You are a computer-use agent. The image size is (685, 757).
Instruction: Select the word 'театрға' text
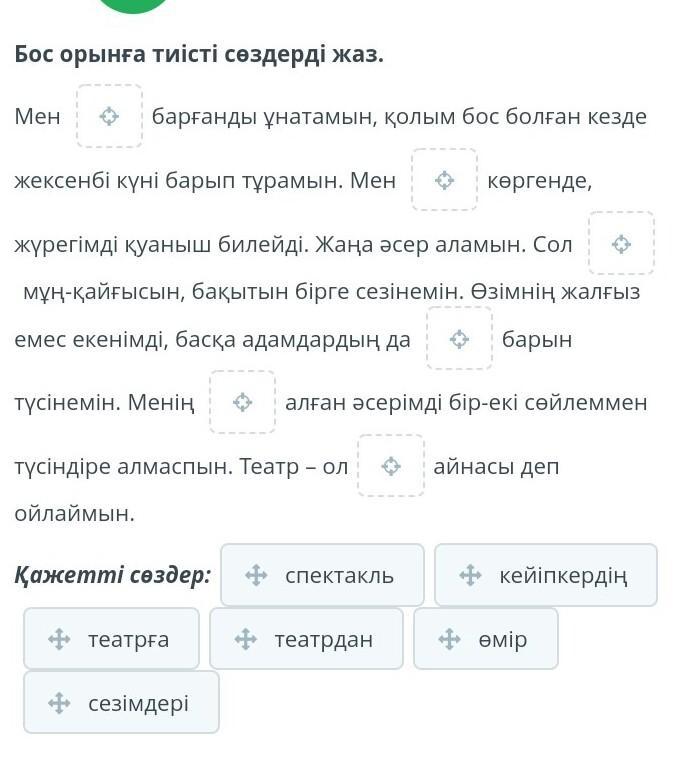128,639
